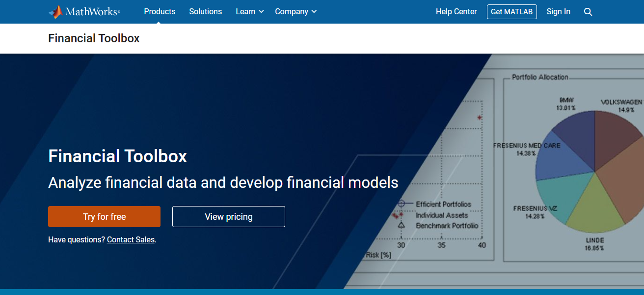Image resolution: width=644 pixels, height=295 pixels.
Task: Expand the Company dropdown menu
Action: tap(292, 11)
